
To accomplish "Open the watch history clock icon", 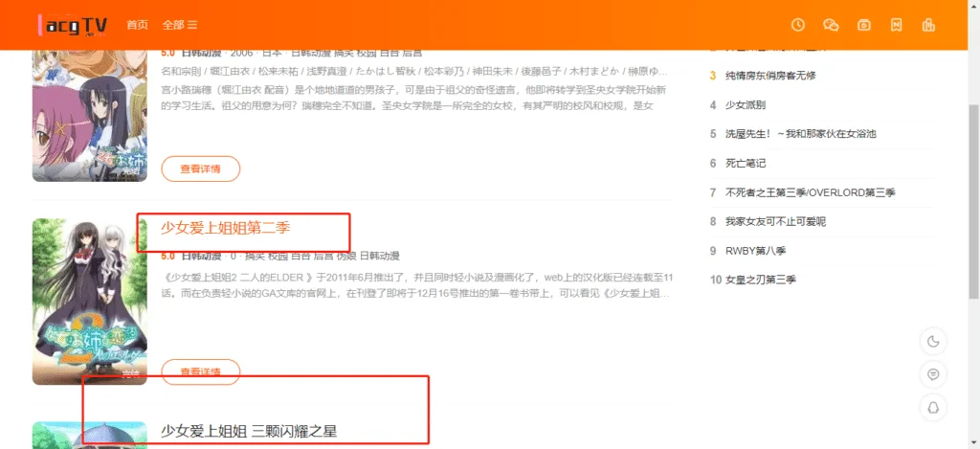I will [x=797, y=25].
